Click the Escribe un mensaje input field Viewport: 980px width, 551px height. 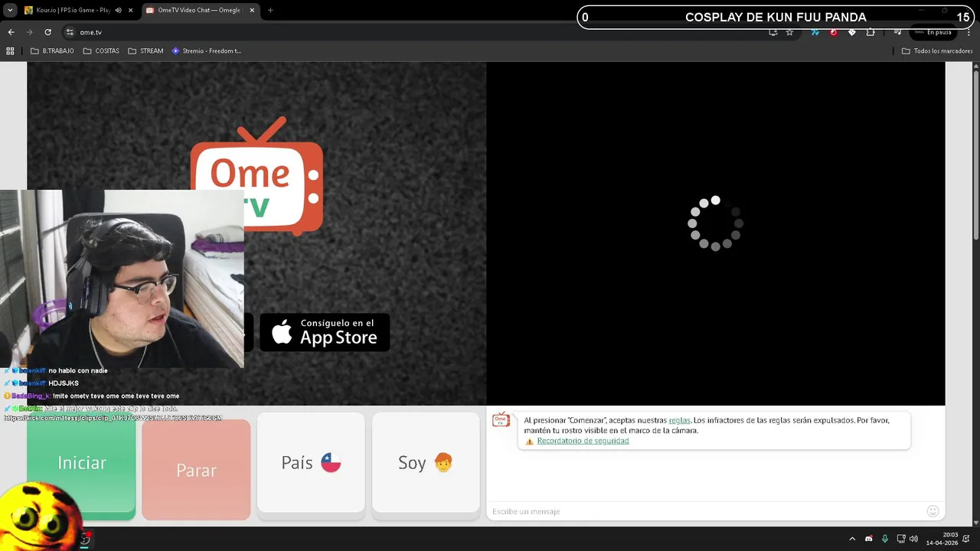(x=704, y=511)
